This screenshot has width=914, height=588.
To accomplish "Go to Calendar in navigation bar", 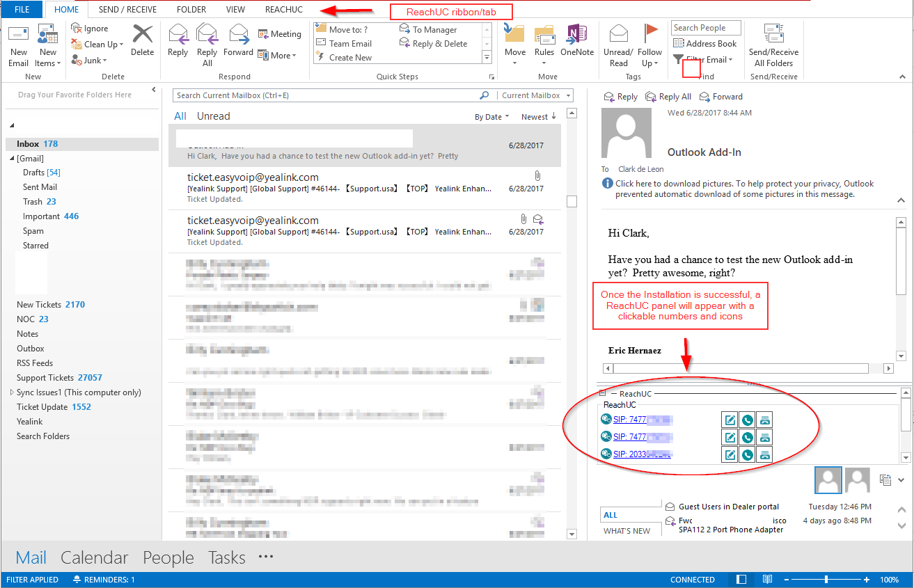I will pos(94,557).
